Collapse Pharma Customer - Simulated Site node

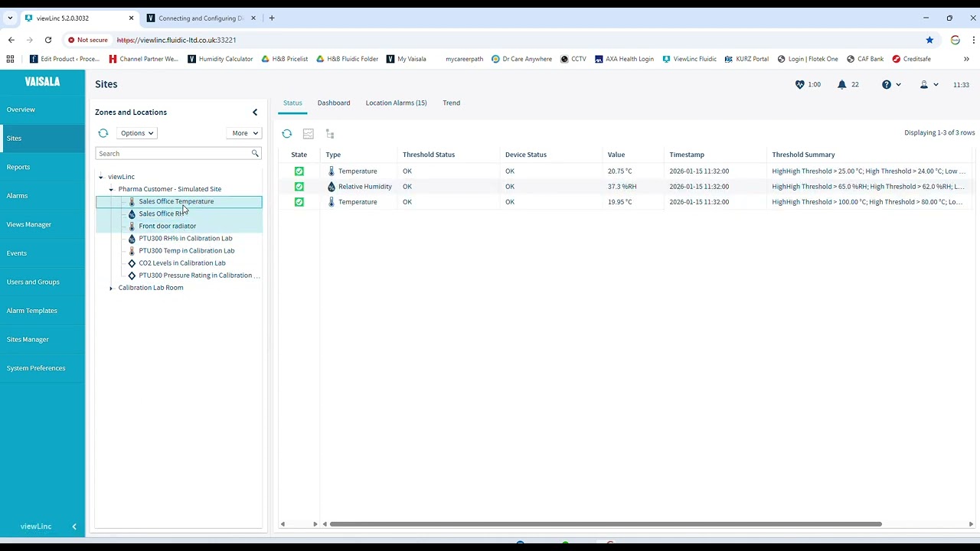tap(111, 189)
